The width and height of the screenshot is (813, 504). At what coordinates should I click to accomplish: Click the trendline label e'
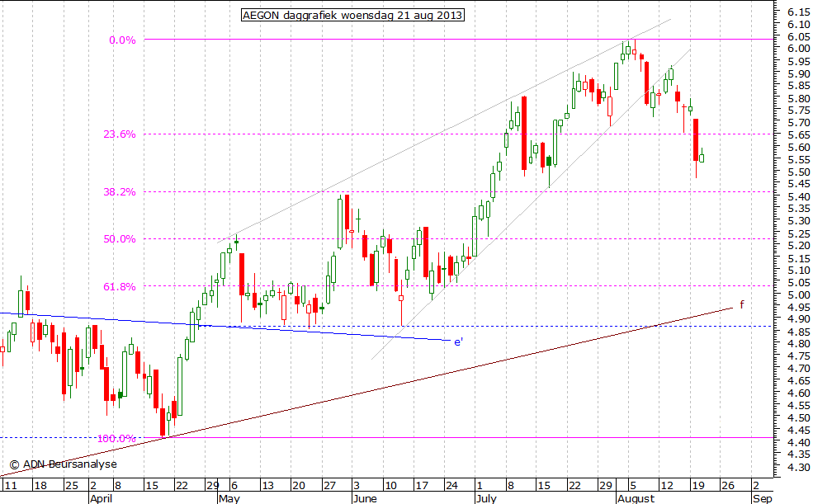coord(458,341)
